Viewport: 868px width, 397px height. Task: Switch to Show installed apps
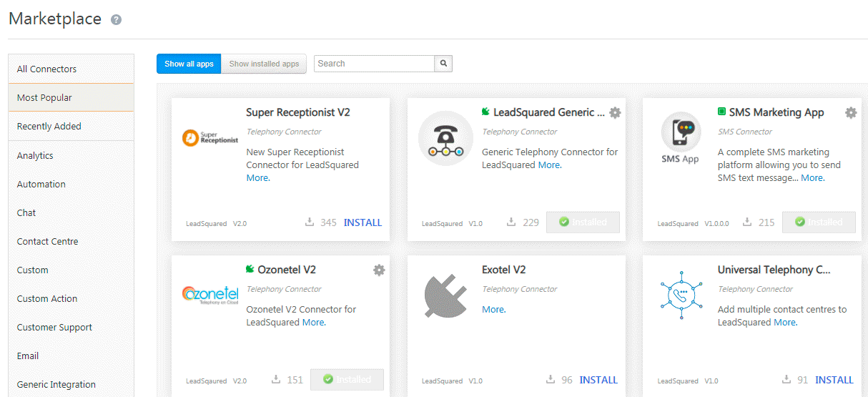click(x=264, y=64)
